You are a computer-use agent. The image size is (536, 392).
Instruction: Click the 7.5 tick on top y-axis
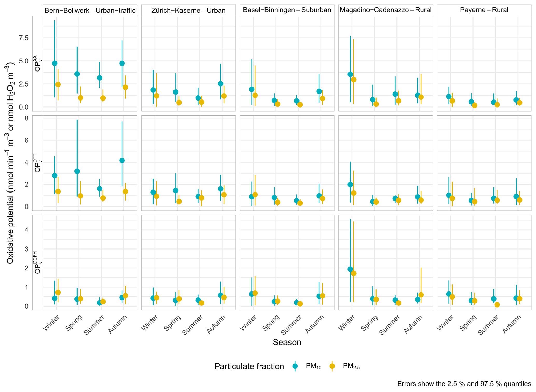pos(24,38)
